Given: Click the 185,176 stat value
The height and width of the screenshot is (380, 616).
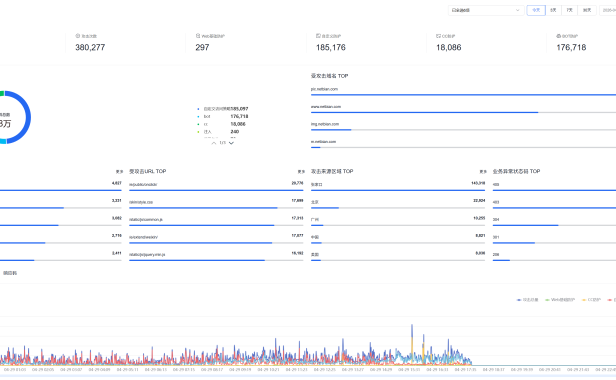Looking at the screenshot, I should [x=331, y=48].
